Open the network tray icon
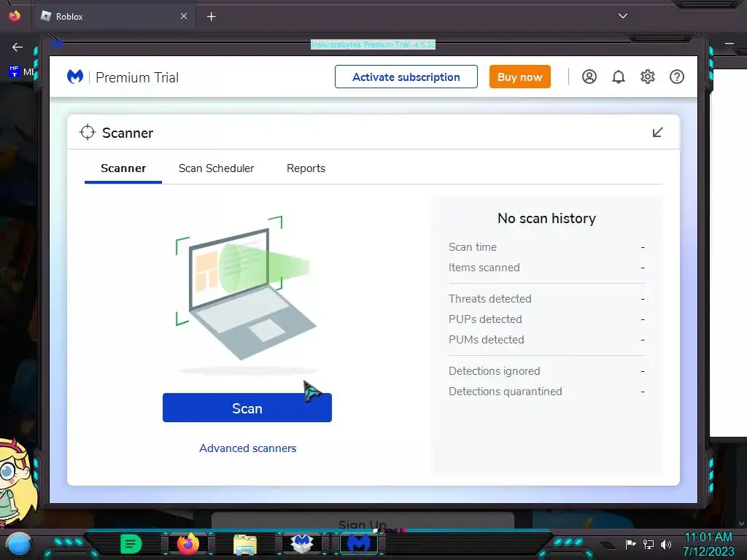747x560 pixels. (649, 544)
